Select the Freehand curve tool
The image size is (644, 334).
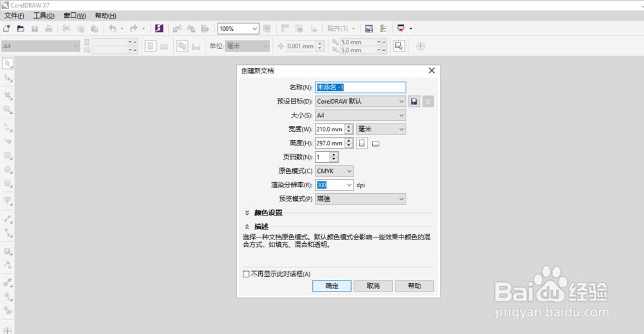[x=8, y=127]
